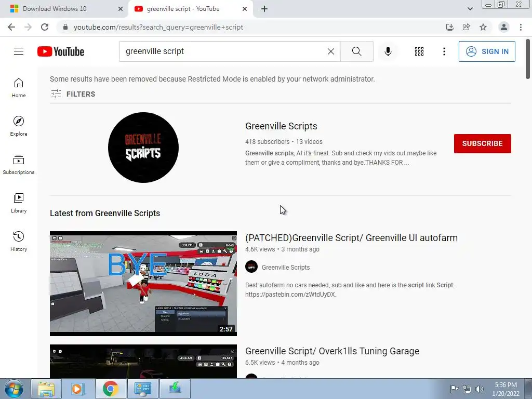Click the browser address bar URL
Viewport: 532px width, 399px height.
pos(158,27)
